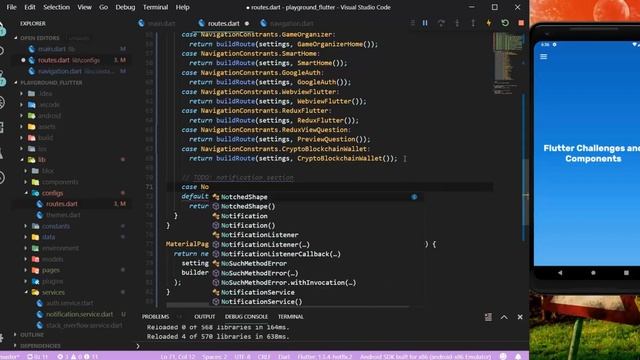Collapse the configs folder
The width and height of the screenshot is (640, 360).
[53, 193]
